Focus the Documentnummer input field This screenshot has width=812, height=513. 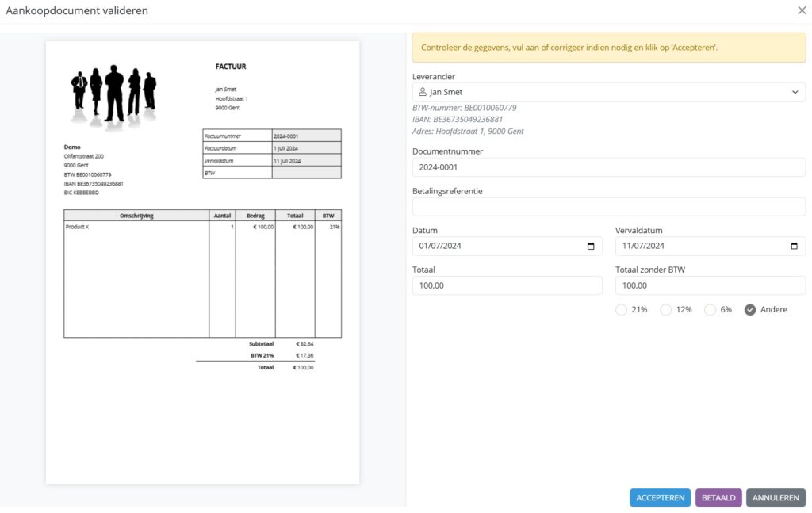coord(608,167)
